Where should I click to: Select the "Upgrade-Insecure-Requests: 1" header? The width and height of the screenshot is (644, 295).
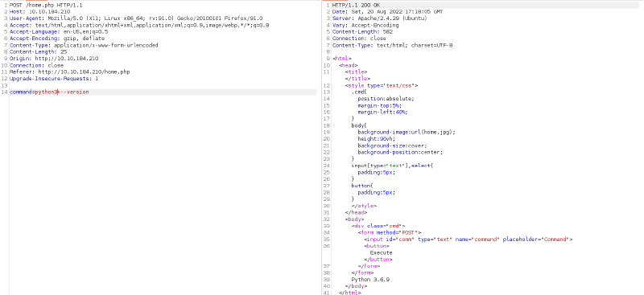pyautogui.click(x=54, y=78)
